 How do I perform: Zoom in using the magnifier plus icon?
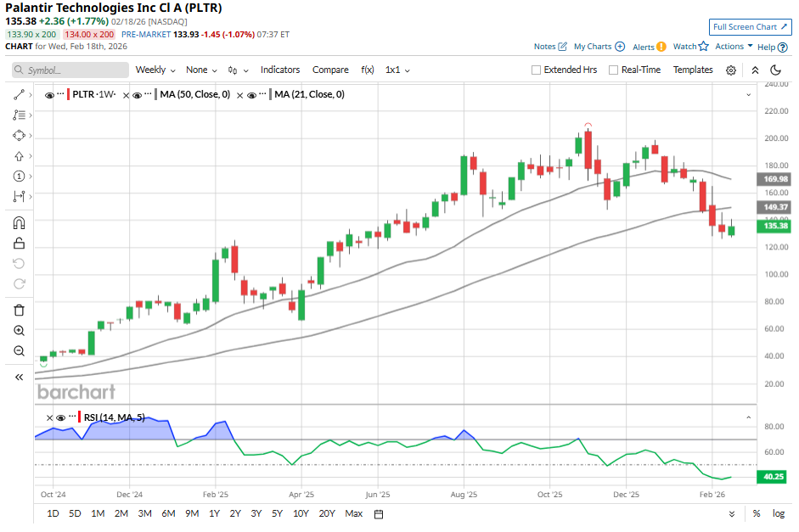pyautogui.click(x=19, y=331)
